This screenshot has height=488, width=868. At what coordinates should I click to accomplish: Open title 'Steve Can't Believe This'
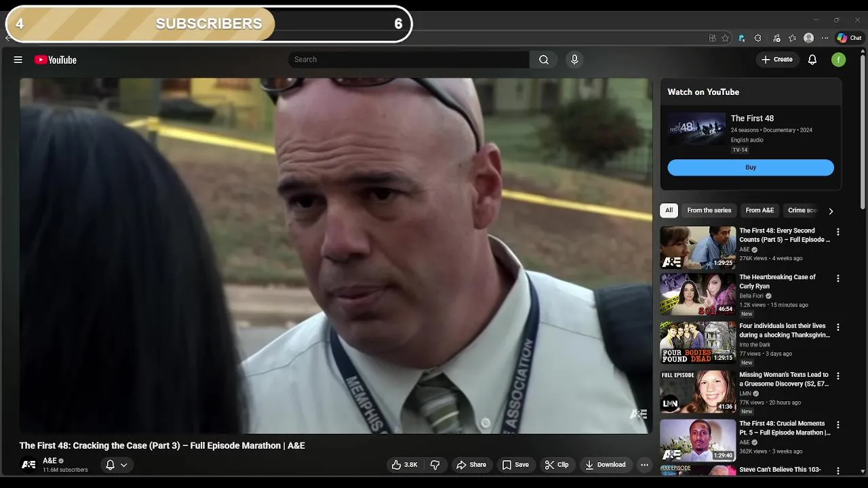pyautogui.click(x=780, y=470)
